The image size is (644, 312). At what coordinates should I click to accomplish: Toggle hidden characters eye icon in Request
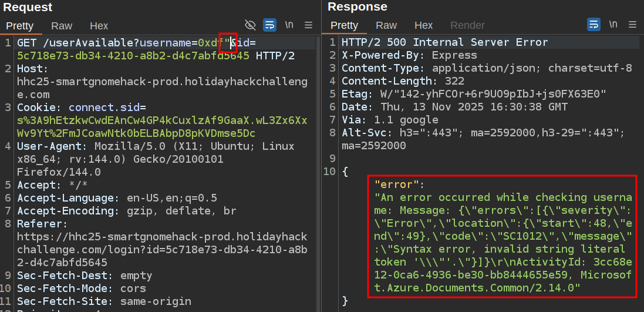click(250, 25)
